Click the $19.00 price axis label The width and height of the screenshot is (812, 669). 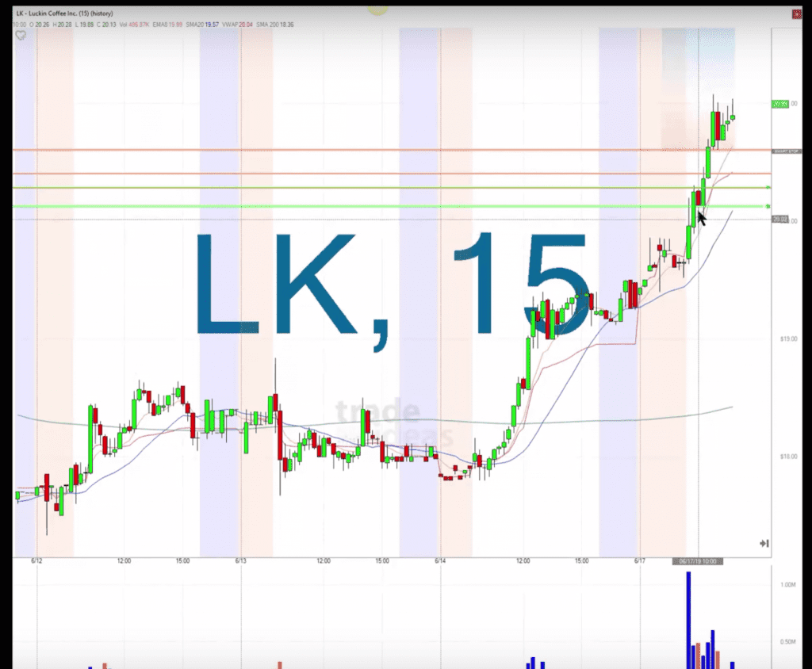789,338
